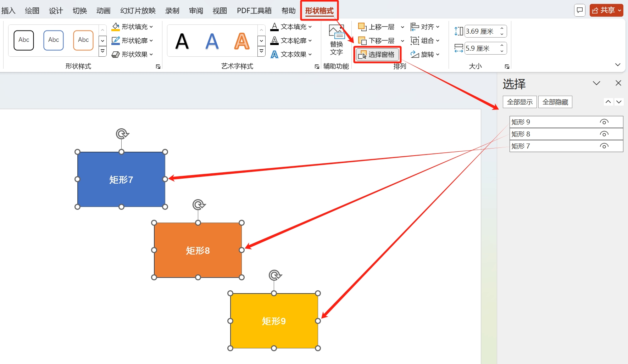Open the Selection pane options chevron
Screen dimensions: 628x364
point(596,83)
